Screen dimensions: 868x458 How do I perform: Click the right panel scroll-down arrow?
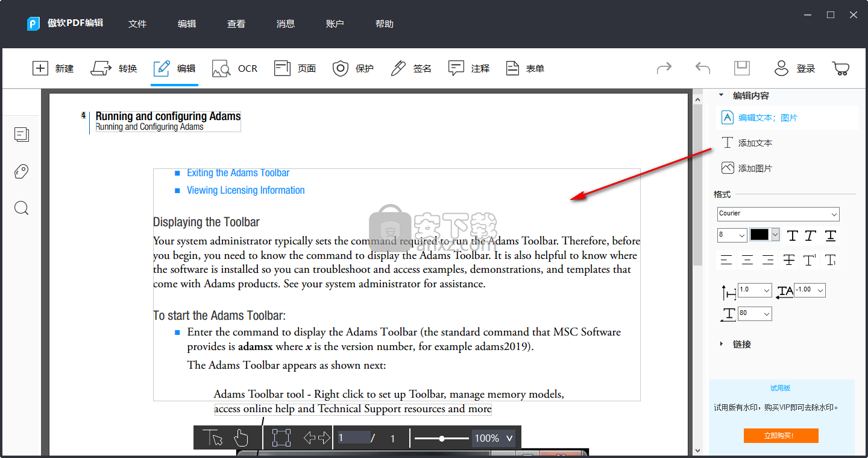pos(697,450)
